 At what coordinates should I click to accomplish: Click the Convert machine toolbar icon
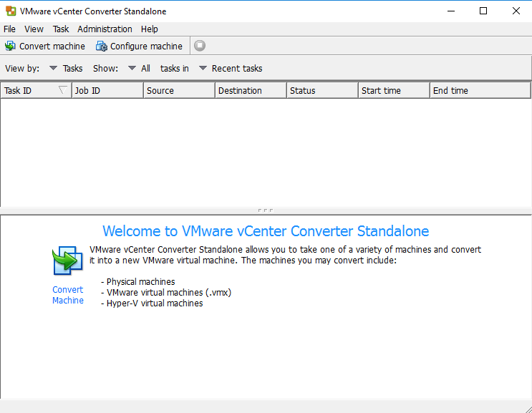coord(10,46)
